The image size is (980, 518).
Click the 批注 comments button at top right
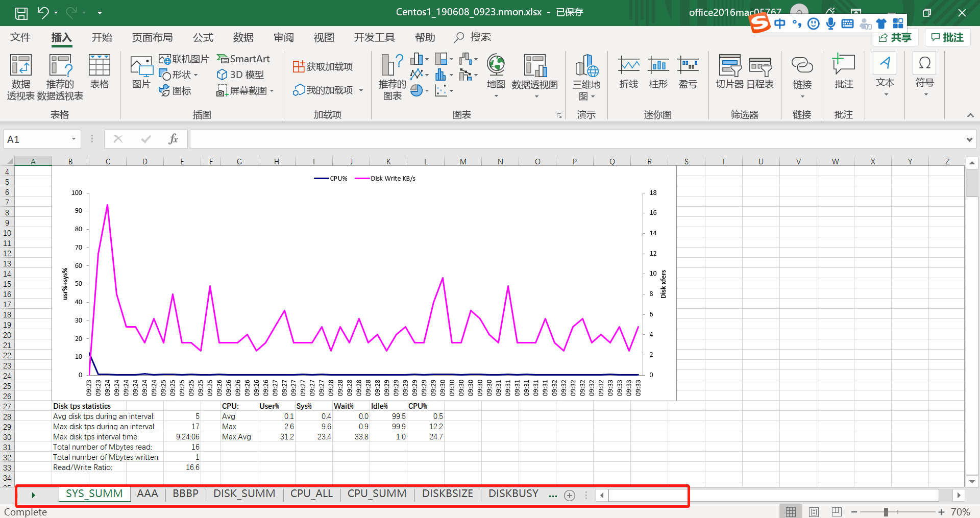point(947,37)
